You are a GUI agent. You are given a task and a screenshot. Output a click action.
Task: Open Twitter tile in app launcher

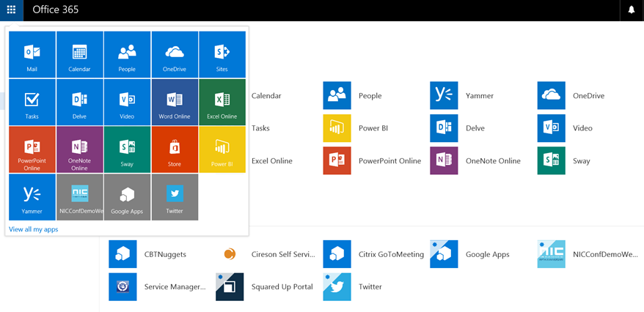[x=175, y=197]
